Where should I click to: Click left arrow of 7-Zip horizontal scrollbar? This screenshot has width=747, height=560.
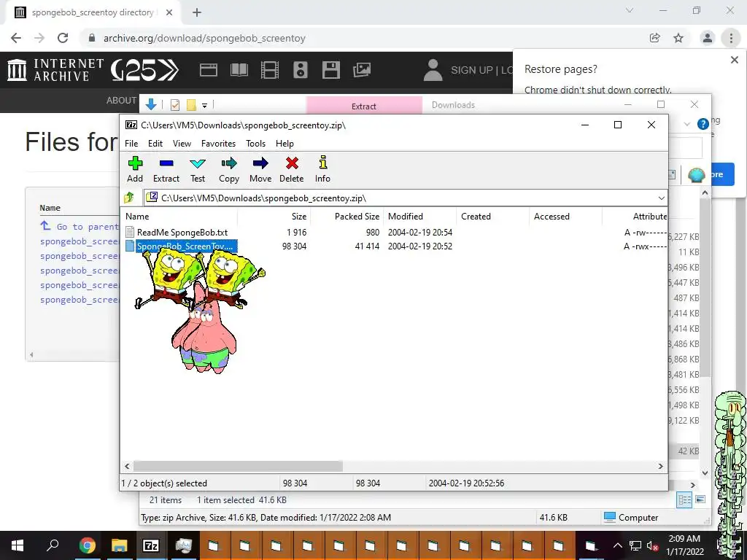[x=127, y=466]
